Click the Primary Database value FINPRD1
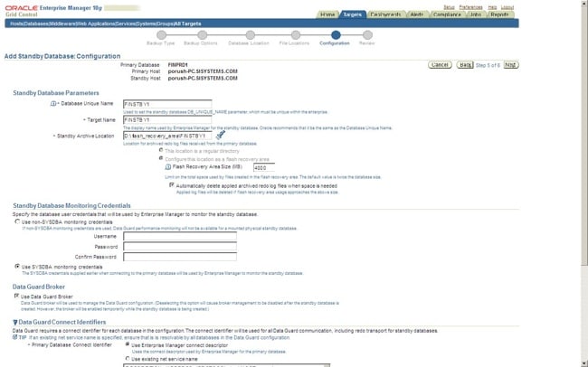 (177, 65)
